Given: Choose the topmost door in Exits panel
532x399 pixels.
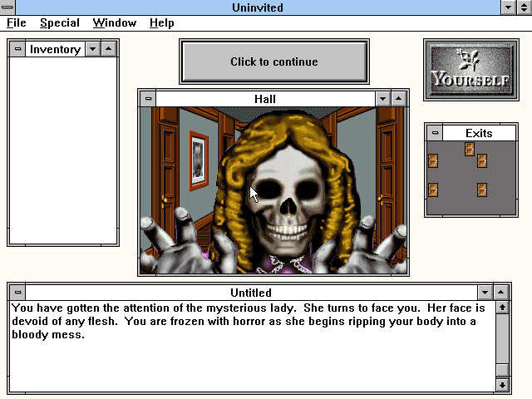Looking at the screenshot, I should click(470, 149).
